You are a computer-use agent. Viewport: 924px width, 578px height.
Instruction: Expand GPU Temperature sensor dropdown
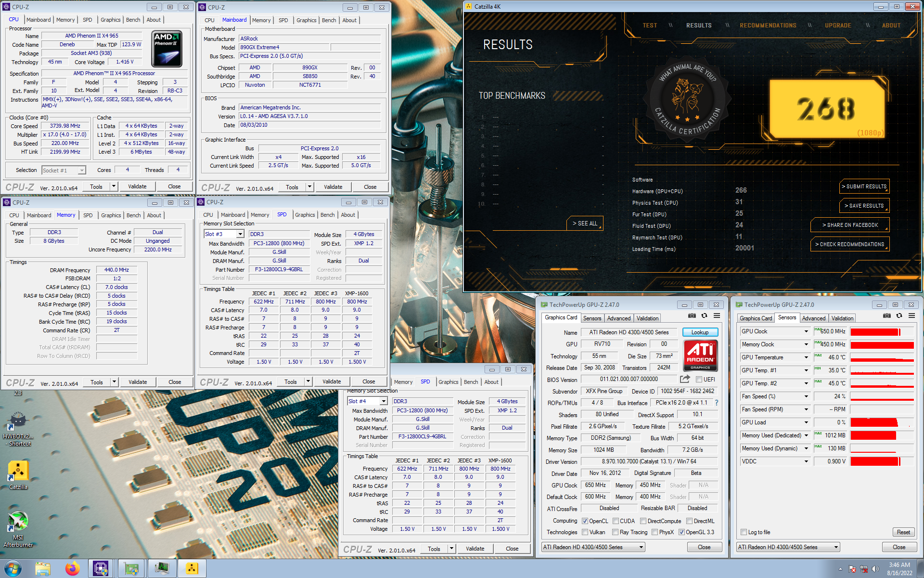pyautogui.click(x=806, y=357)
